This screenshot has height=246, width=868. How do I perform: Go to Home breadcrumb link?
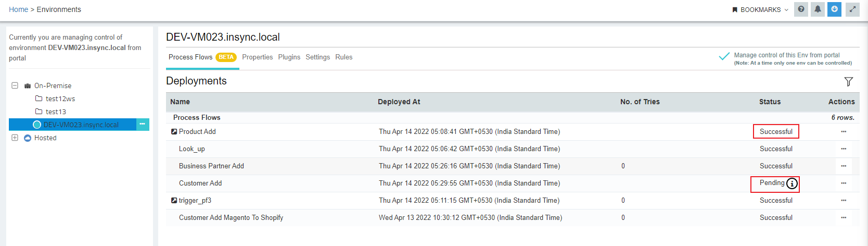tap(18, 9)
